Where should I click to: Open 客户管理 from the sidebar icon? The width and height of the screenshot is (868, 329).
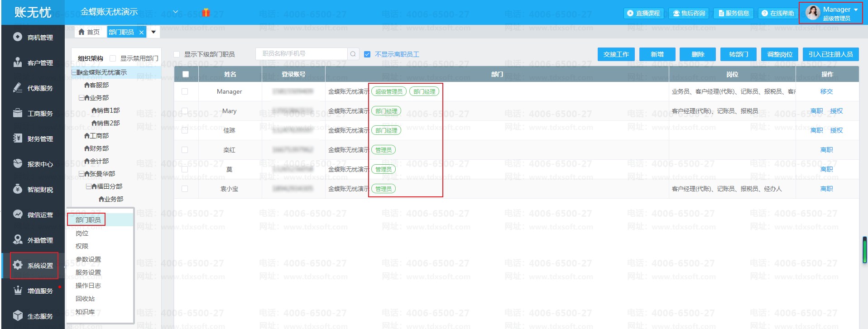point(18,62)
